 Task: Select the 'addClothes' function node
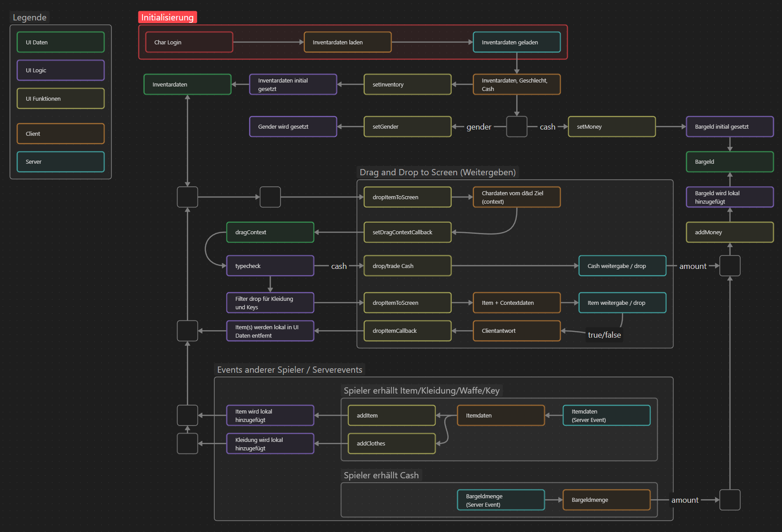pos(391,443)
